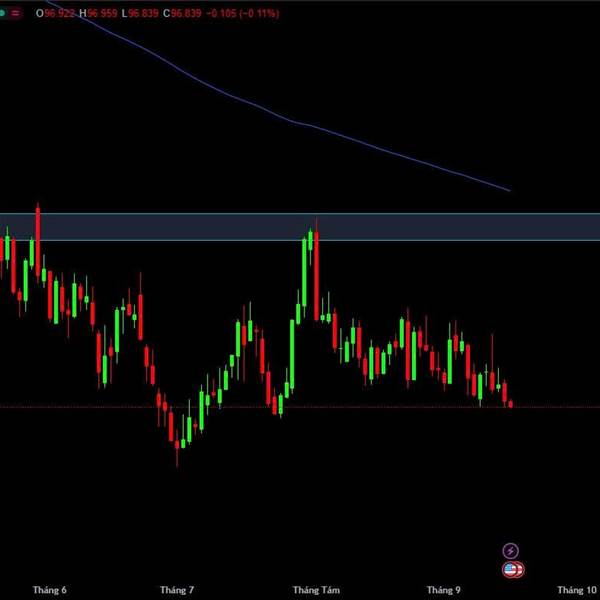Click the Tháng Tám time axis label

point(316,590)
